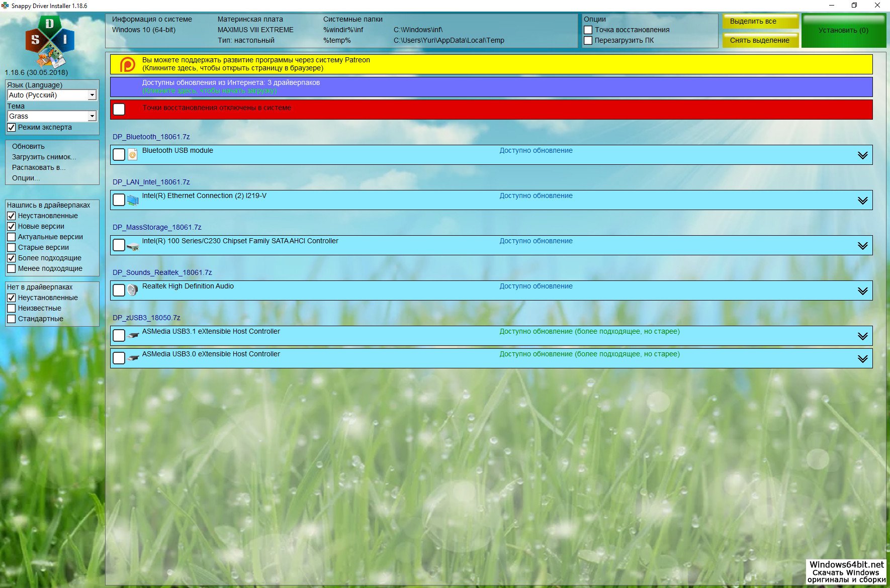890x588 pixels.
Task: Click the SATA AHCI Controller drive icon
Action: tap(132, 246)
